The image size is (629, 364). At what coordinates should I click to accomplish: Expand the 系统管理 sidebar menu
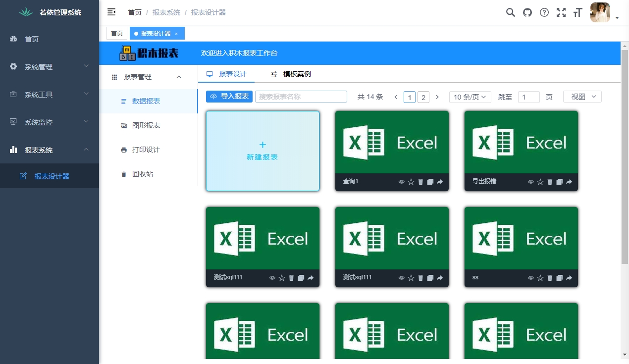pos(50,66)
